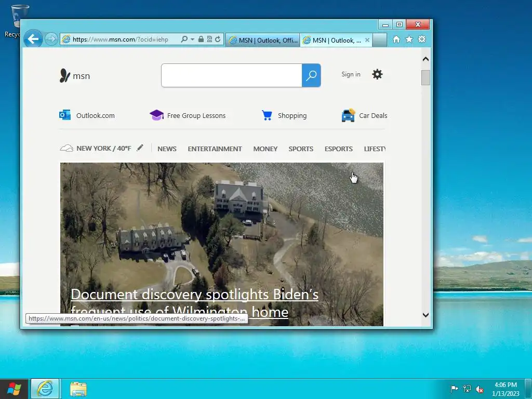Open the address bar autocomplete dropdown arrow

(192, 39)
